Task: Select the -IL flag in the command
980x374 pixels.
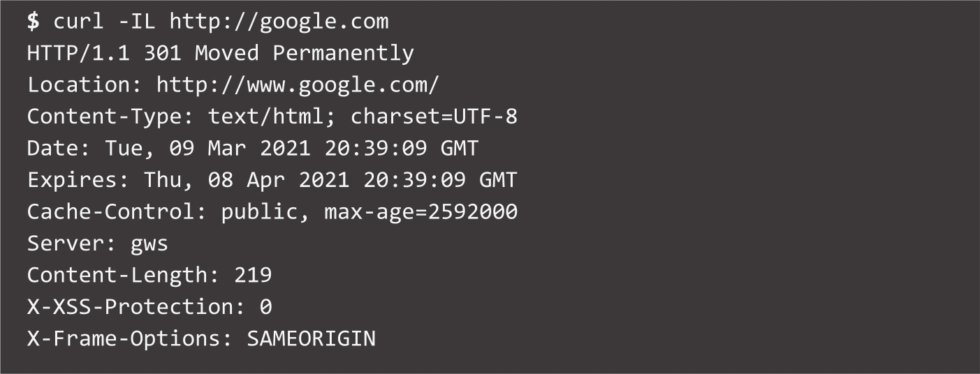Action: [x=137, y=22]
